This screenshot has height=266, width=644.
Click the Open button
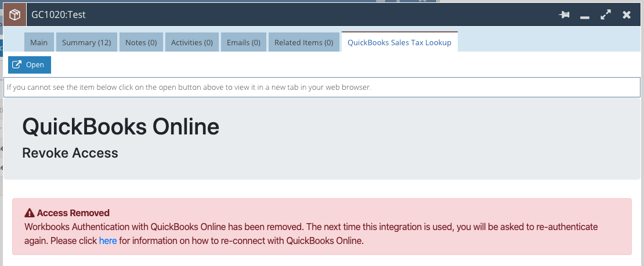pyautogui.click(x=30, y=65)
